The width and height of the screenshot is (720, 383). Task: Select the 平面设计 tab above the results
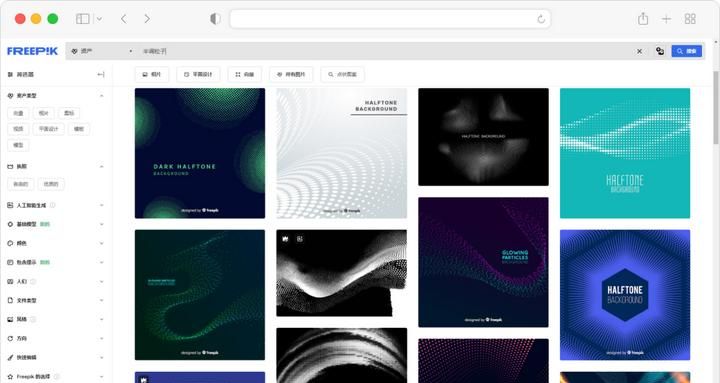pyautogui.click(x=198, y=74)
